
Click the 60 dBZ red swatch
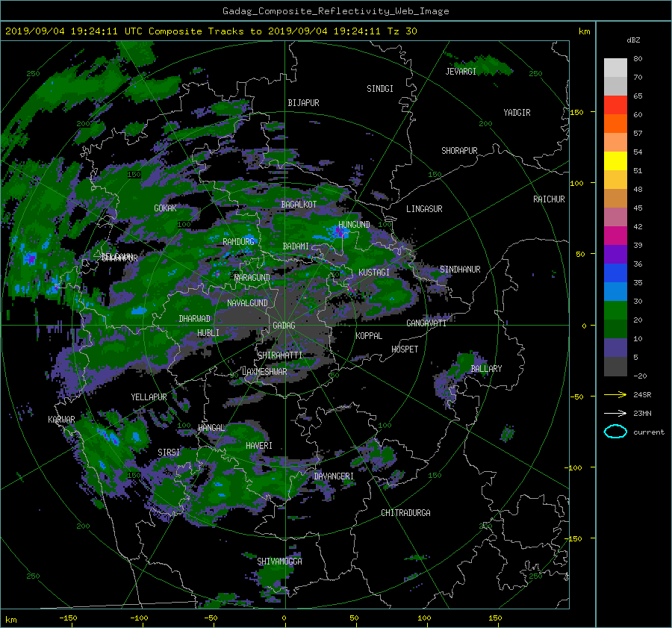(615, 105)
